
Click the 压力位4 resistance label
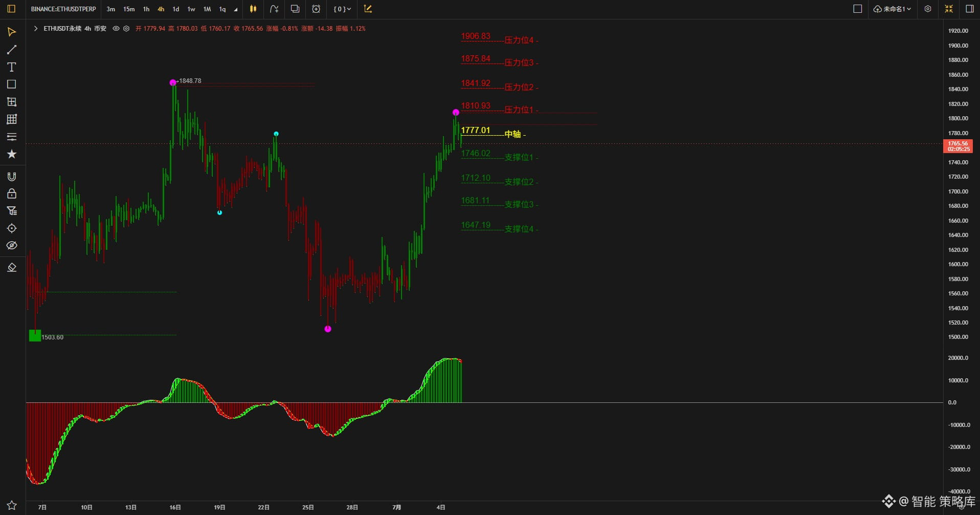pos(519,40)
